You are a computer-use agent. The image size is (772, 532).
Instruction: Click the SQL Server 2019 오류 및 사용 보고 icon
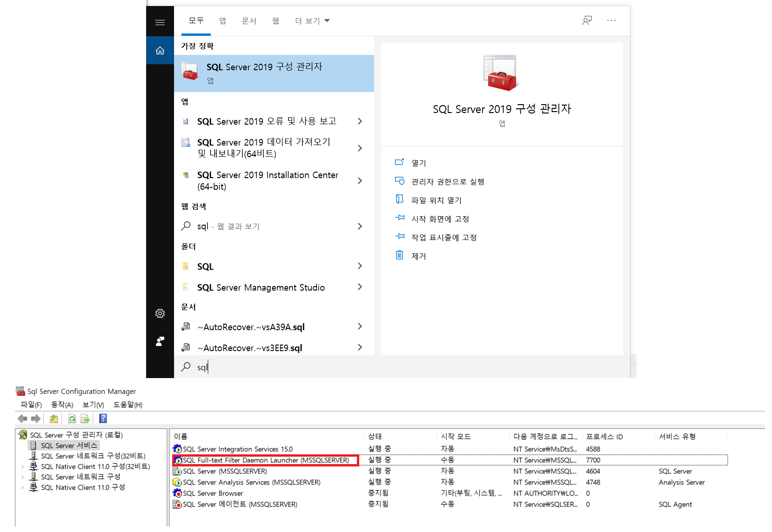(186, 121)
